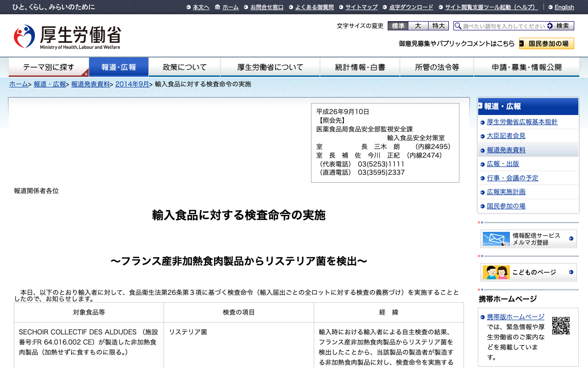
Task: Click ホーム in the breadcrumb
Action: (x=18, y=84)
